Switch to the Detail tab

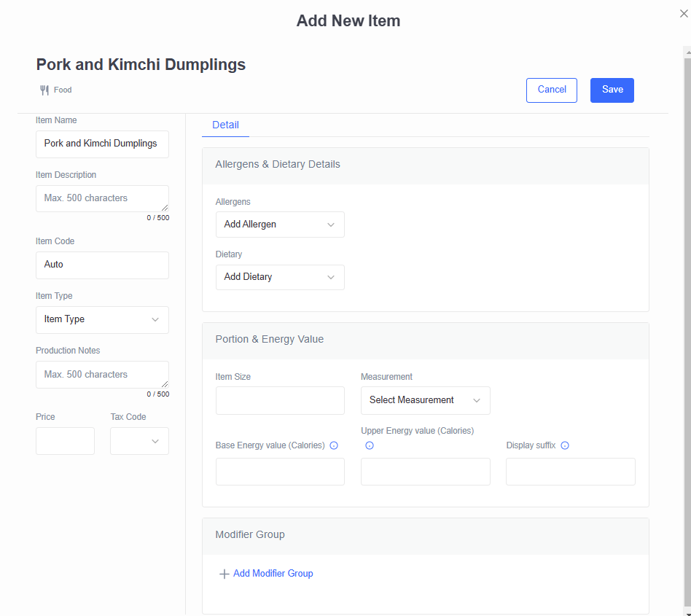226,125
